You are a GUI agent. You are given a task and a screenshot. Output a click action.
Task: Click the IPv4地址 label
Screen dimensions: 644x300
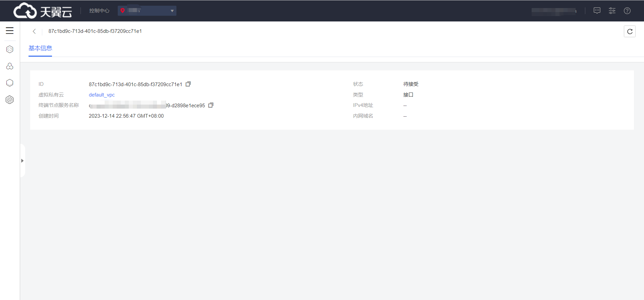(x=363, y=105)
